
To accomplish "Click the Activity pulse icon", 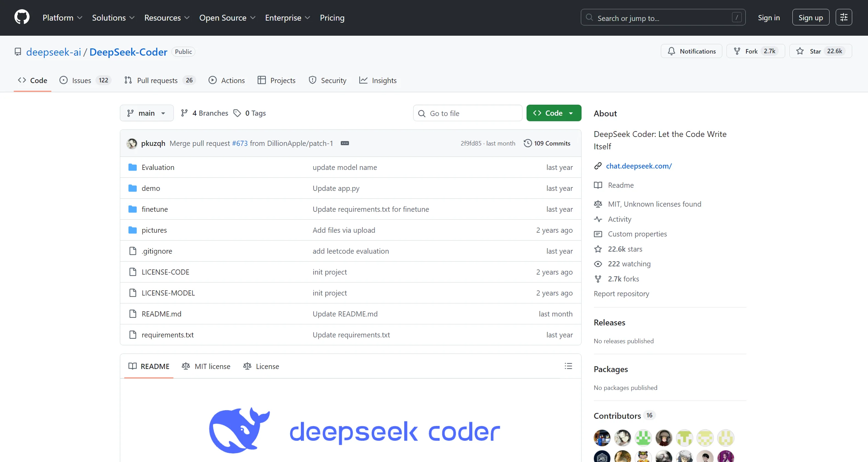I will tap(598, 219).
